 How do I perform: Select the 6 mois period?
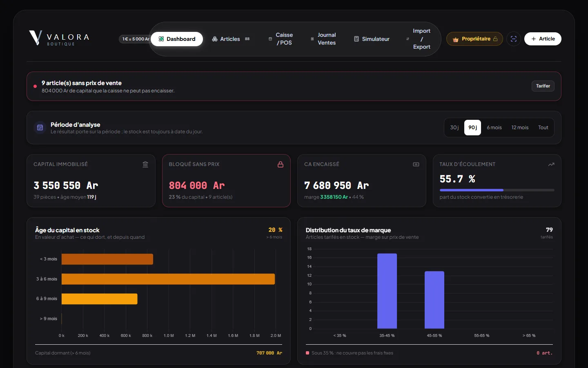click(x=494, y=128)
